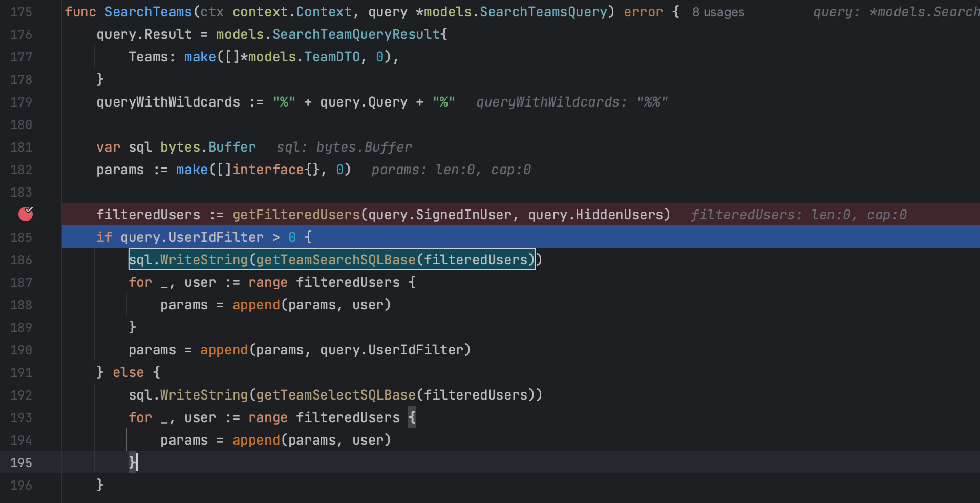Click the make call on line 182
The image size is (980, 503).
point(192,169)
